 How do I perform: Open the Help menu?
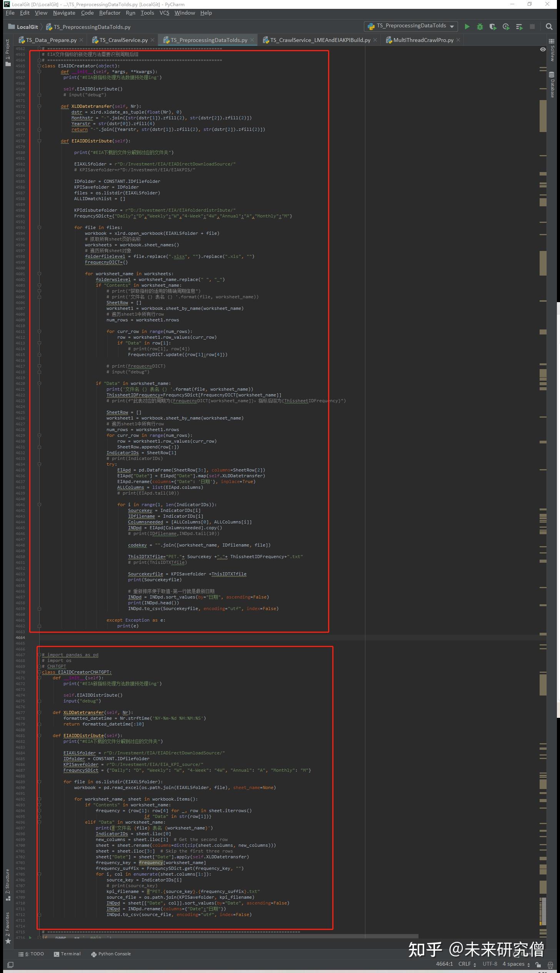[206, 13]
